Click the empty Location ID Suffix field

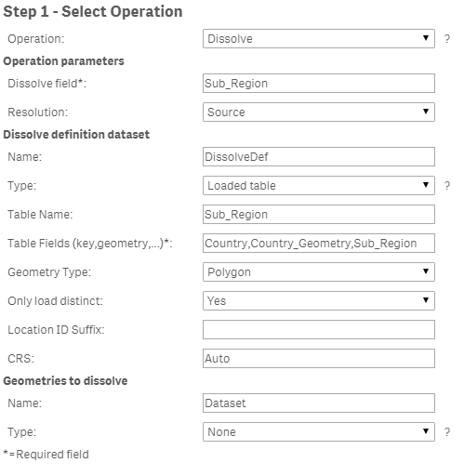(x=319, y=330)
